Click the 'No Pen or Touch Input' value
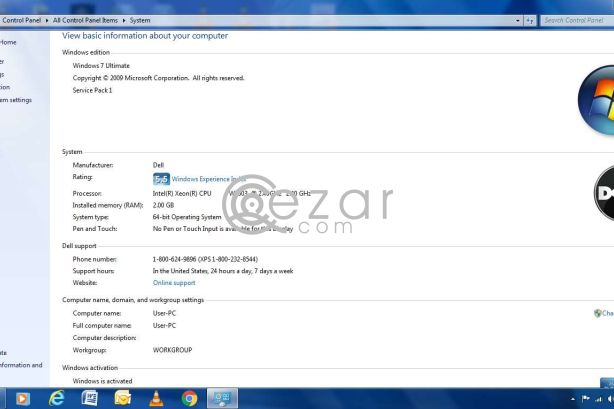Viewport: 614px width, 409px height. point(223,228)
